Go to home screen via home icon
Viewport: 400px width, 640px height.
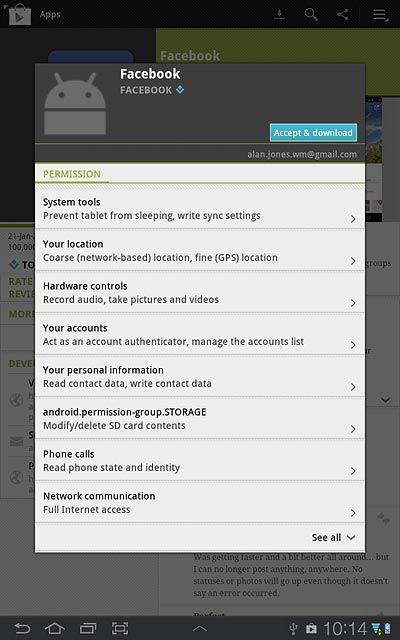coord(55,628)
